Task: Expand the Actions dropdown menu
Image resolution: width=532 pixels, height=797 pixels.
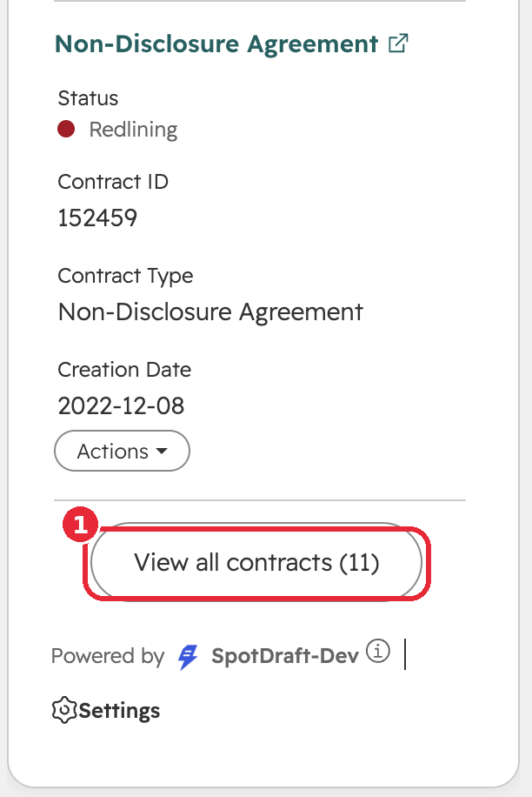Action: 122,451
